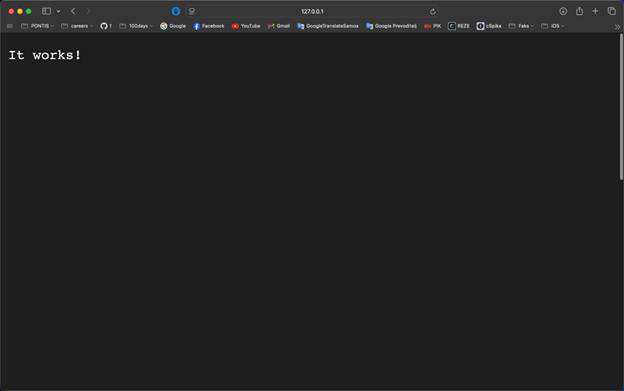Expand the 100days bookmarks folder
Viewport: 624px width, 391px height.
click(136, 26)
